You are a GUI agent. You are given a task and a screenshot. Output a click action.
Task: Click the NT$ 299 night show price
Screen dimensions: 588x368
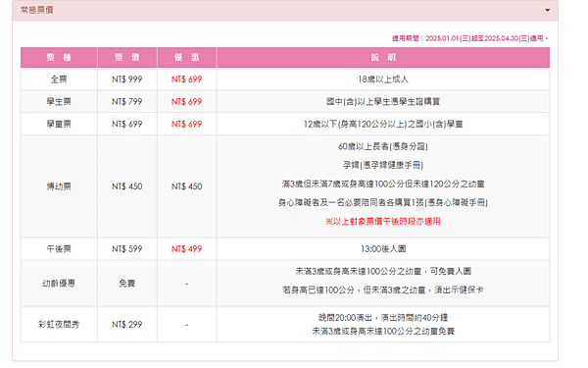[x=127, y=324]
